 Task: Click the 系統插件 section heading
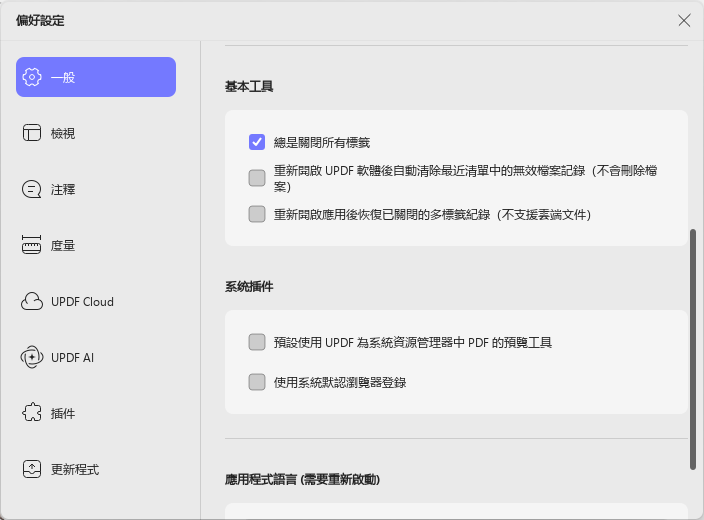[x=249, y=286]
